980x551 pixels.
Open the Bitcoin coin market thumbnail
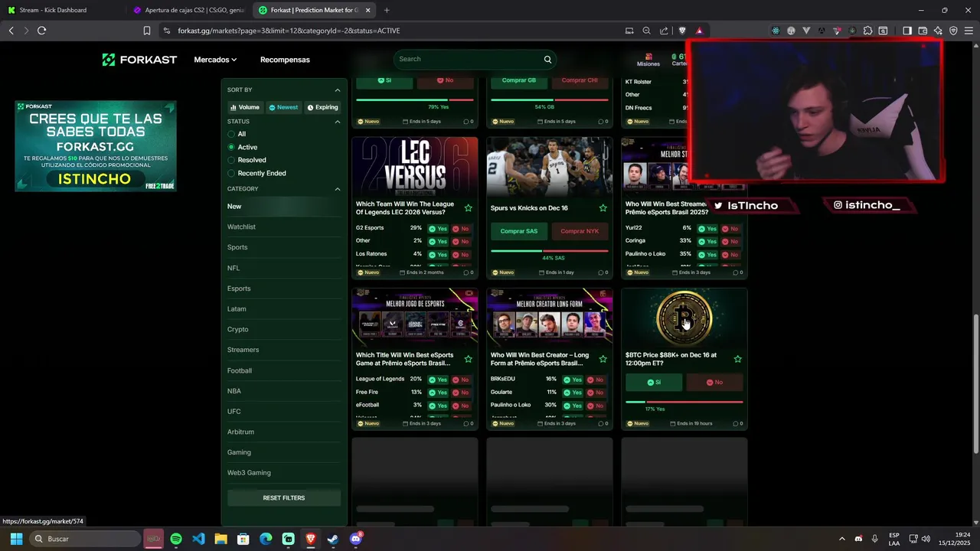pos(684,318)
